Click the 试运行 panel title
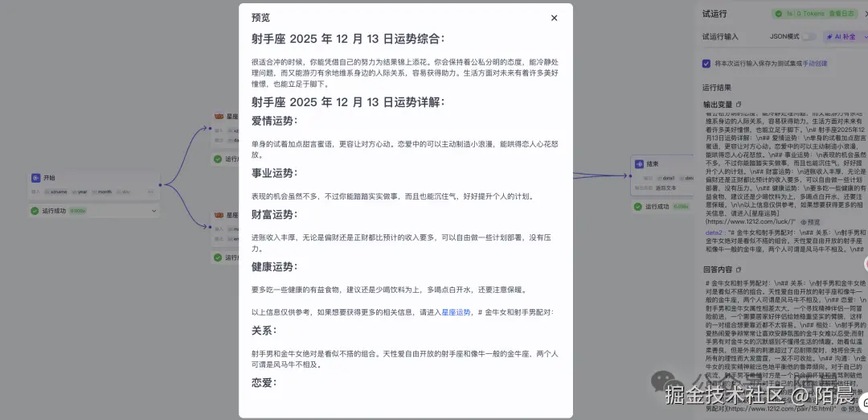The image size is (868, 420). tap(714, 14)
